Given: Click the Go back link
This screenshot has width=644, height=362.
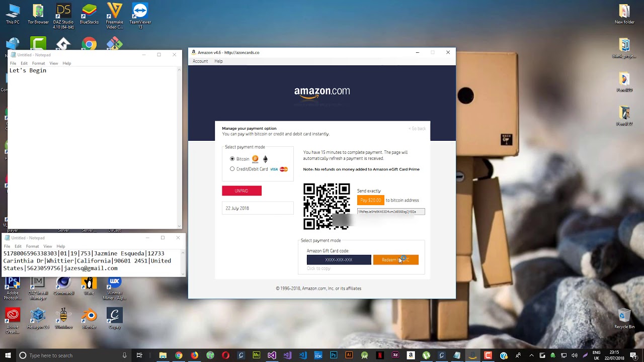Looking at the screenshot, I should pos(417,129).
